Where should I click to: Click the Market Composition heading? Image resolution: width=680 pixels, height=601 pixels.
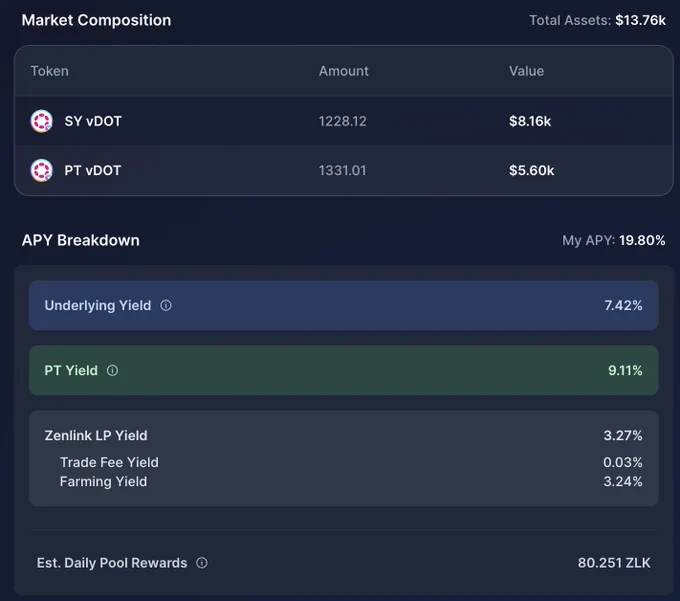96,20
